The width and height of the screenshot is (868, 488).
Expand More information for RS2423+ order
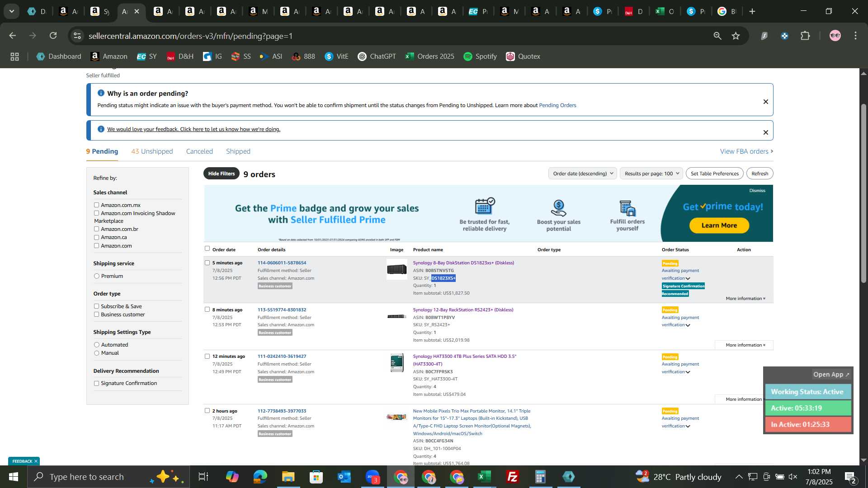744,345
